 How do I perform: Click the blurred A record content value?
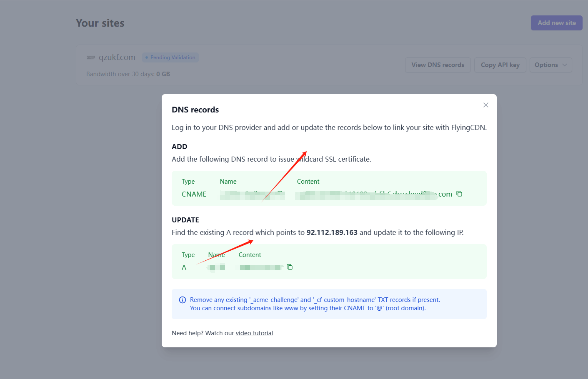coord(261,267)
